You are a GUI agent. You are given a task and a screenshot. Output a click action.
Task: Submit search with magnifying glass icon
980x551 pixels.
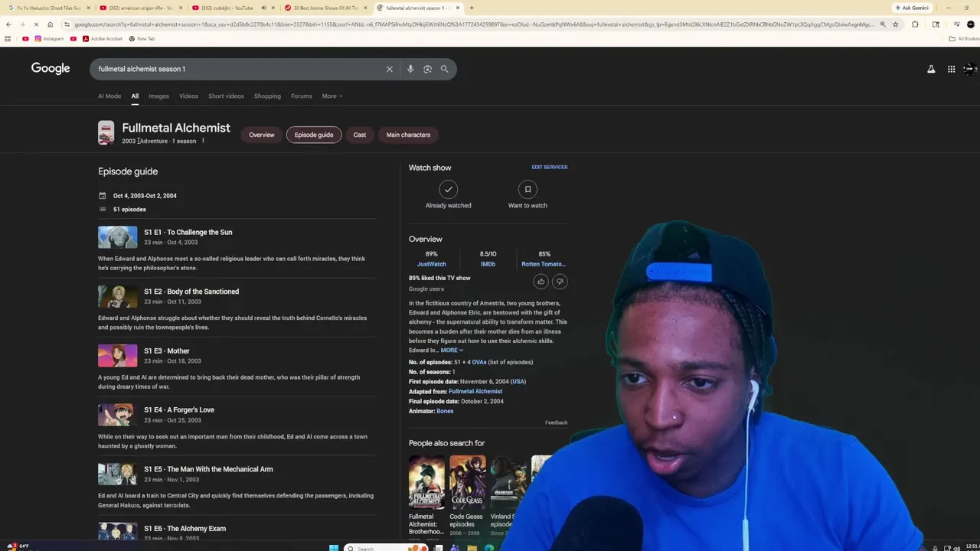tap(444, 69)
